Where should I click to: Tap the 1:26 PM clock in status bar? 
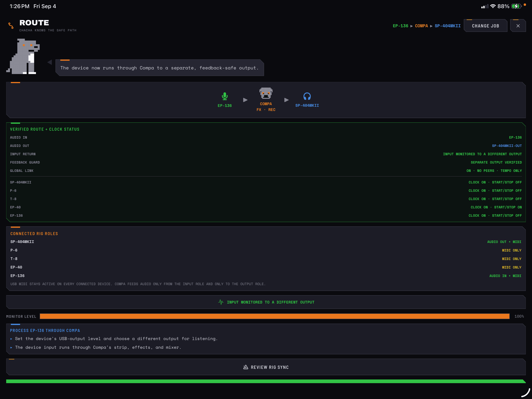click(x=20, y=6)
